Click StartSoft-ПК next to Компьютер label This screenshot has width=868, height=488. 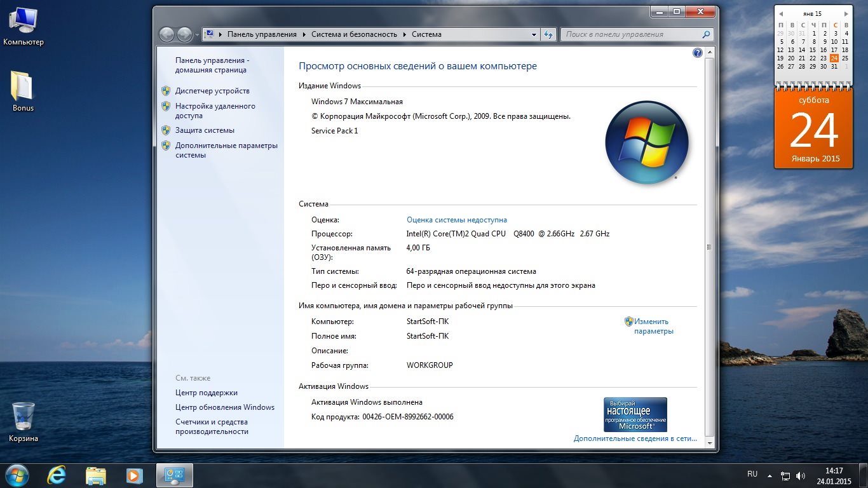pyautogui.click(x=428, y=322)
